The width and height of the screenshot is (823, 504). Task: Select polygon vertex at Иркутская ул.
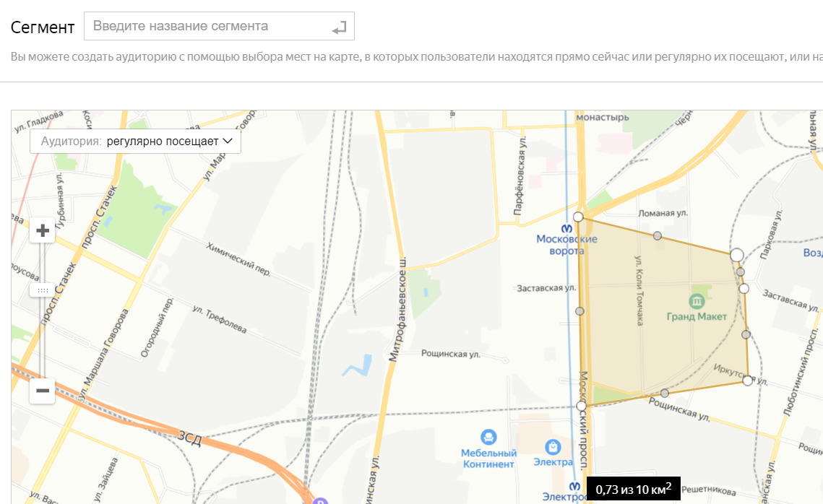(x=748, y=381)
